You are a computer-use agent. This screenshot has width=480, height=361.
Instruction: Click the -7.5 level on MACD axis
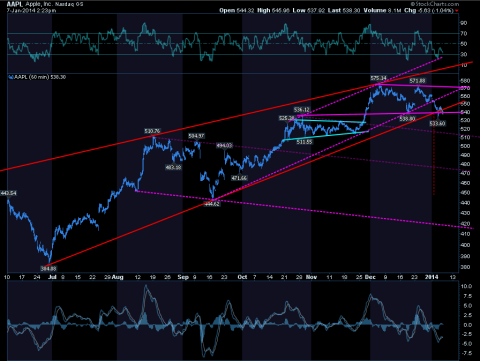point(467,353)
